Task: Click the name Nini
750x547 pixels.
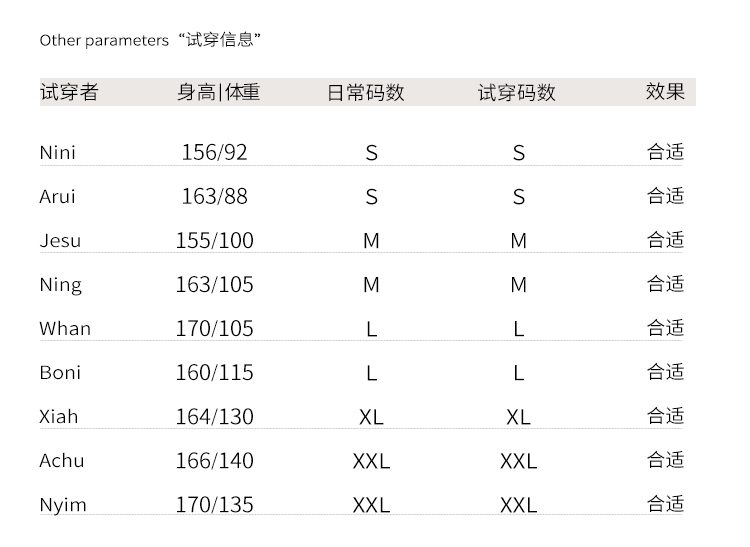Action: coord(57,153)
